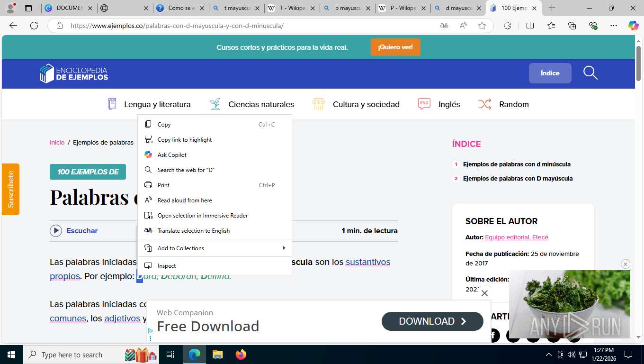This screenshot has width=644, height=364.
Task: Open the browser profile avatar
Action: click(10, 8)
